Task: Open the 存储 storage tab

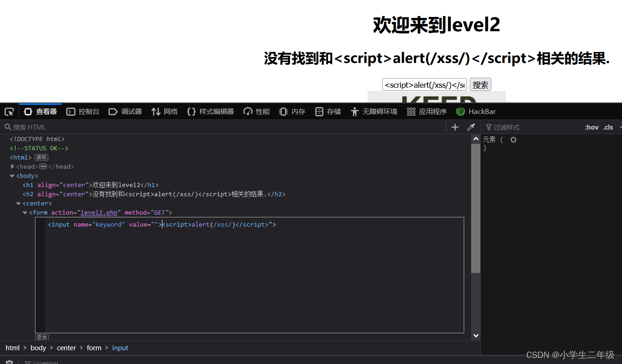Action: [x=328, y=112]
